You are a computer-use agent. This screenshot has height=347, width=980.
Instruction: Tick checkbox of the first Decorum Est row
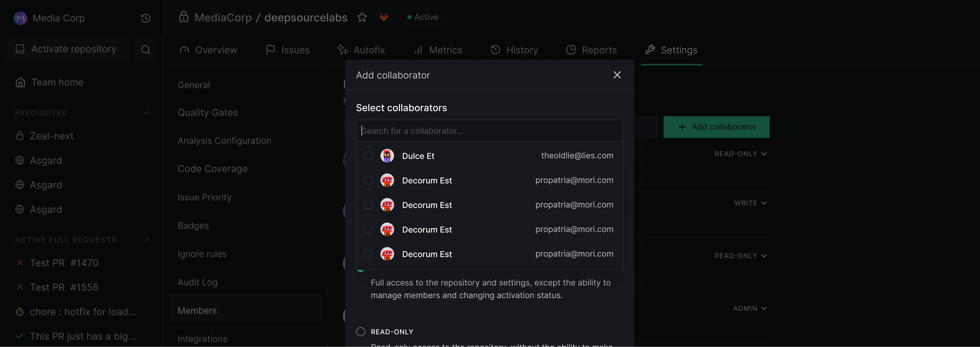[368, 180]
